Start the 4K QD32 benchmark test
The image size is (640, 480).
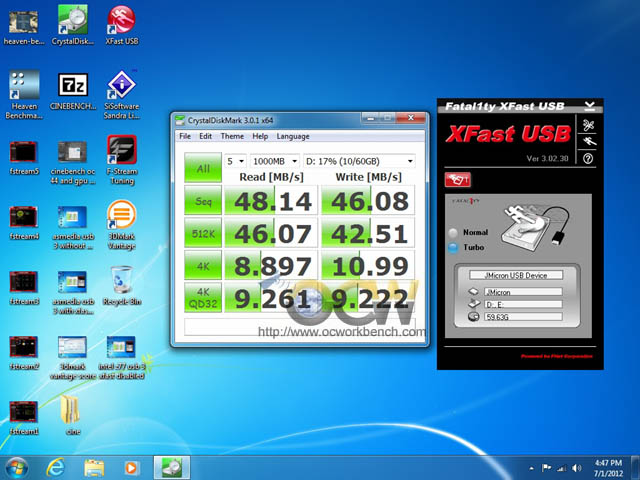[203, 298]
